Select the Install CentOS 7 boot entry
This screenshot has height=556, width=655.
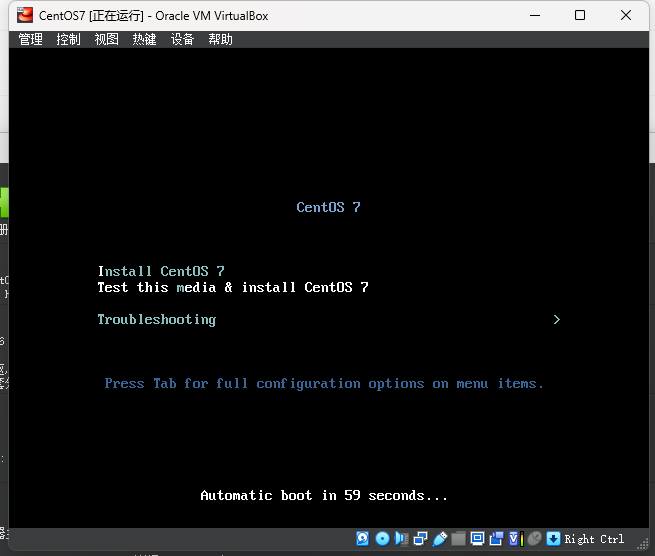pyautogui.click(x=161, y=272)
